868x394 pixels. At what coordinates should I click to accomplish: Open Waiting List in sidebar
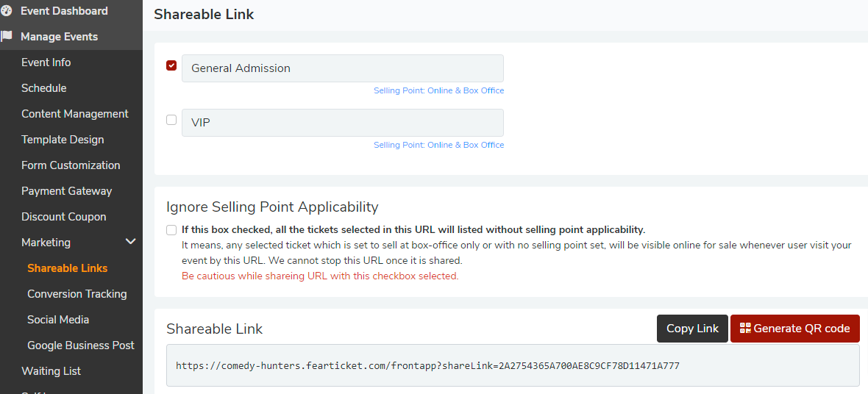tap(51, 370)
